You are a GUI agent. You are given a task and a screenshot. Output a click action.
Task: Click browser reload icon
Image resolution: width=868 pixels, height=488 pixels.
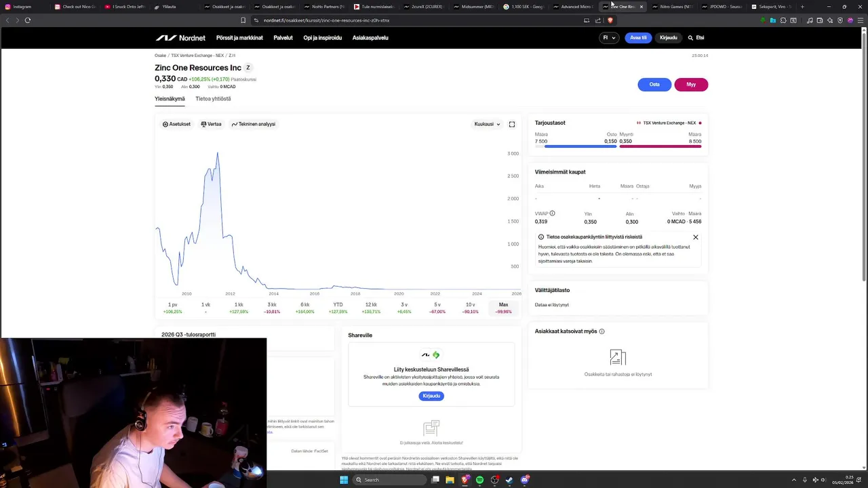28,20
